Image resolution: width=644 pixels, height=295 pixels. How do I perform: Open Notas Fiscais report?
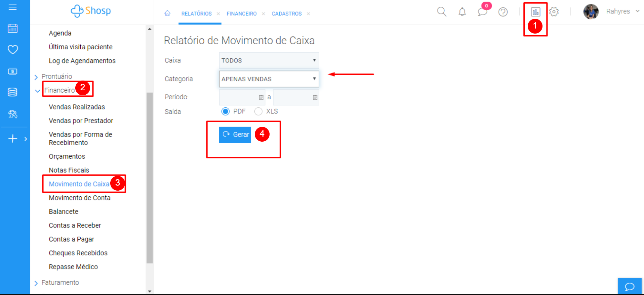point(69,170)
